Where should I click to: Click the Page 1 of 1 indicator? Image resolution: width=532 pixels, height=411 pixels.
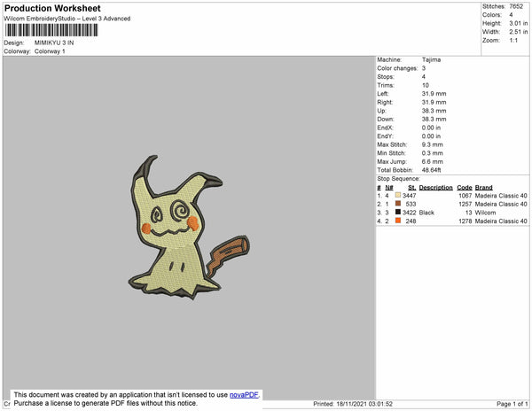pos(512,404)
